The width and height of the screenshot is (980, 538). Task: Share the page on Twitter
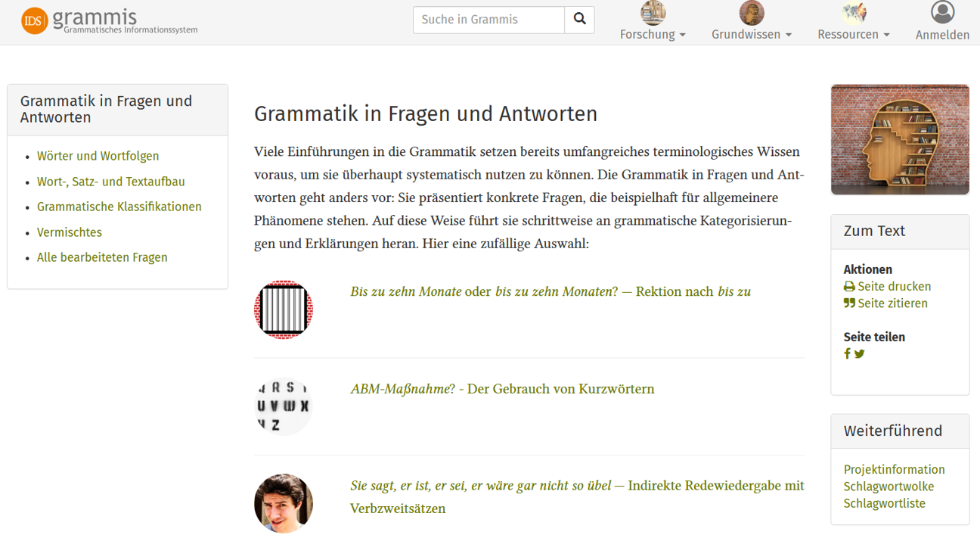pos(859,353)
